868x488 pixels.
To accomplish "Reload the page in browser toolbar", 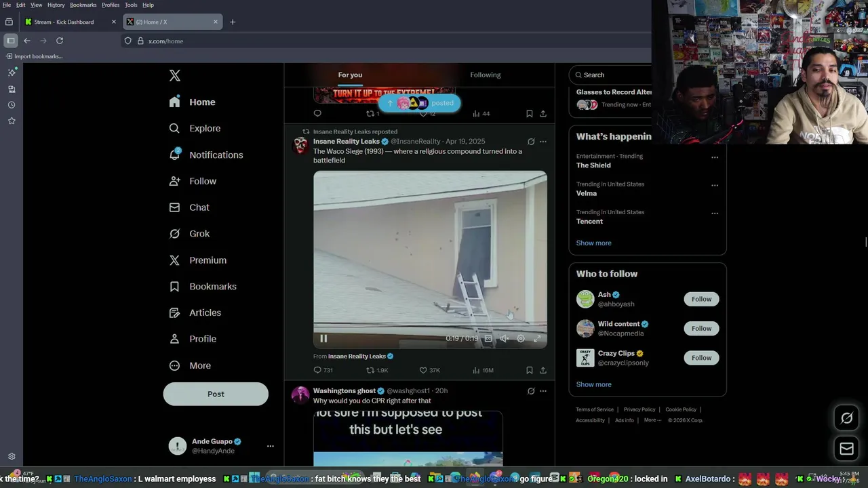I will (60, 41).
